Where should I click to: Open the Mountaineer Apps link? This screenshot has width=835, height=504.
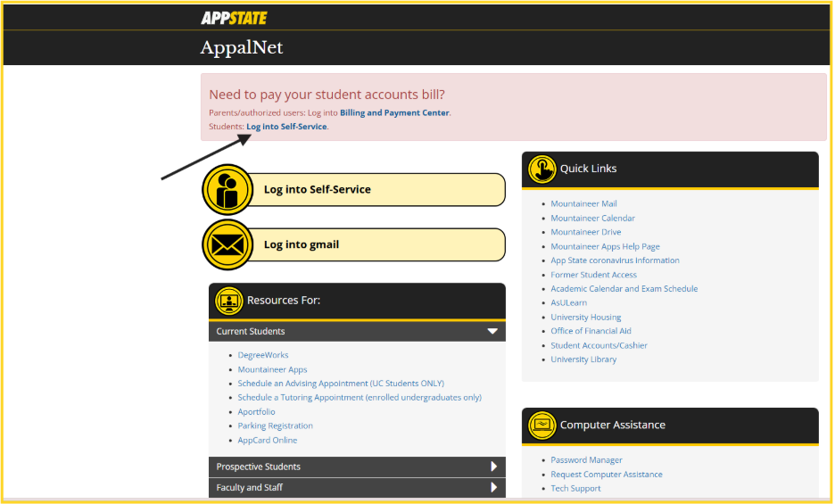(272, 369)
